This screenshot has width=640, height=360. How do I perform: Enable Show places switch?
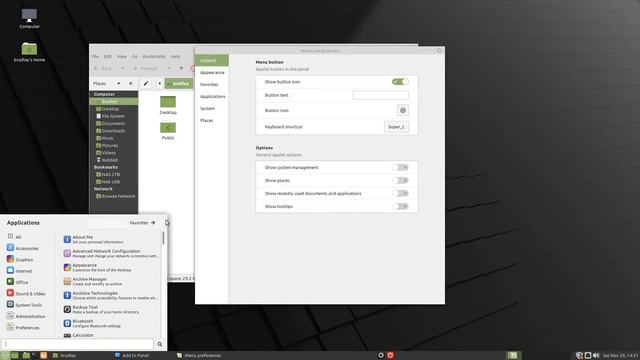(400, 180)
